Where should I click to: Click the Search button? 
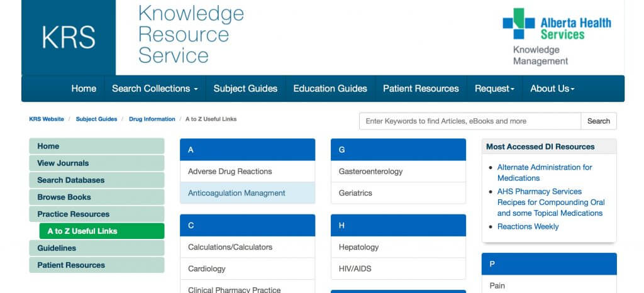pos(598,121)
